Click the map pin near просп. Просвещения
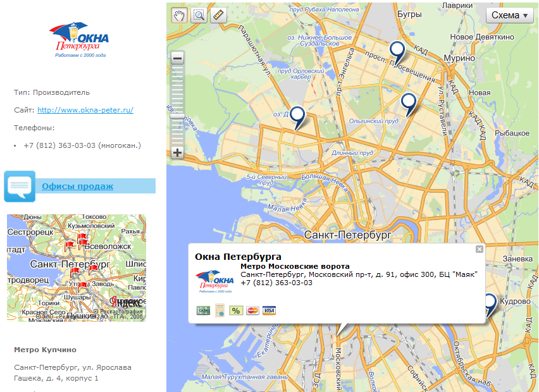 tap(397, 53)
